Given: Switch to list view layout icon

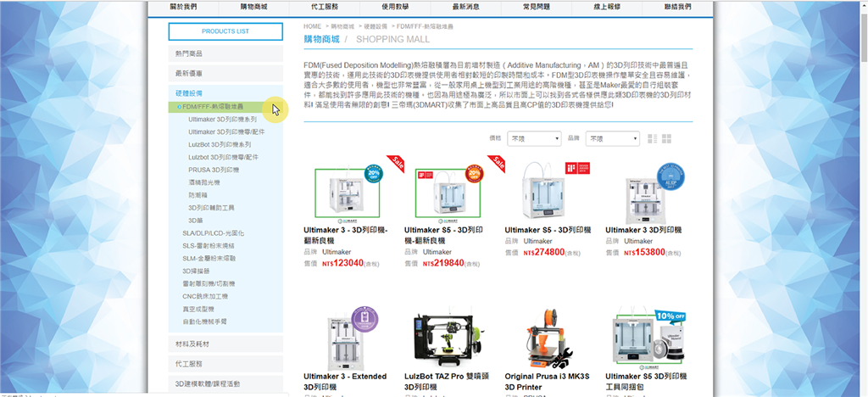Looking at the screenshot, I should (652, 138).
